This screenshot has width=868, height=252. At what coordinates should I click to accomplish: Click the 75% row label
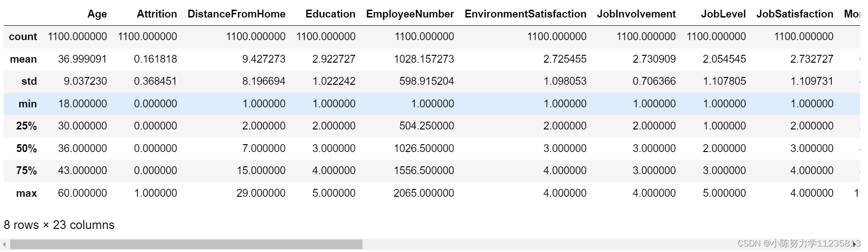pos(26,171)
